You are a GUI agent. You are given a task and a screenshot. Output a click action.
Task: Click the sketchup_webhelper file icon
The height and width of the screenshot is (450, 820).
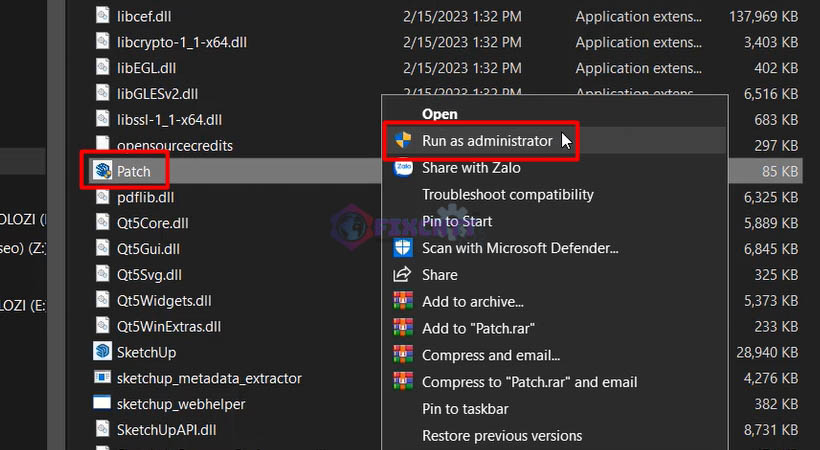[102, 404]
